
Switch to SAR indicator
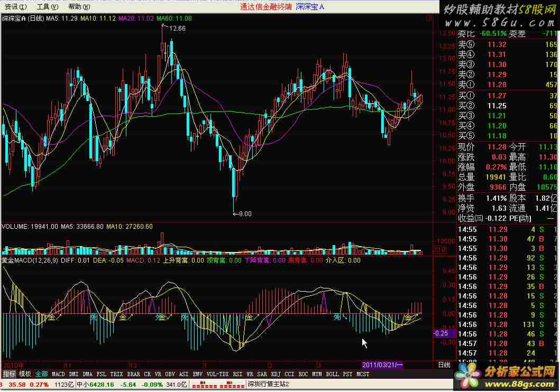pyautogui.click(x=262, y=374)
